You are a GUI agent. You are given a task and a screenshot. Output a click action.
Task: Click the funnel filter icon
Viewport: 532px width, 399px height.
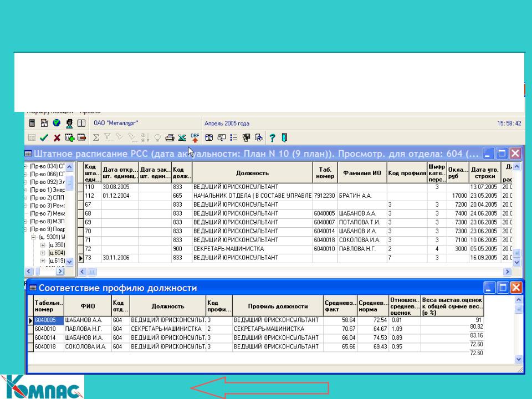[108, 137]
